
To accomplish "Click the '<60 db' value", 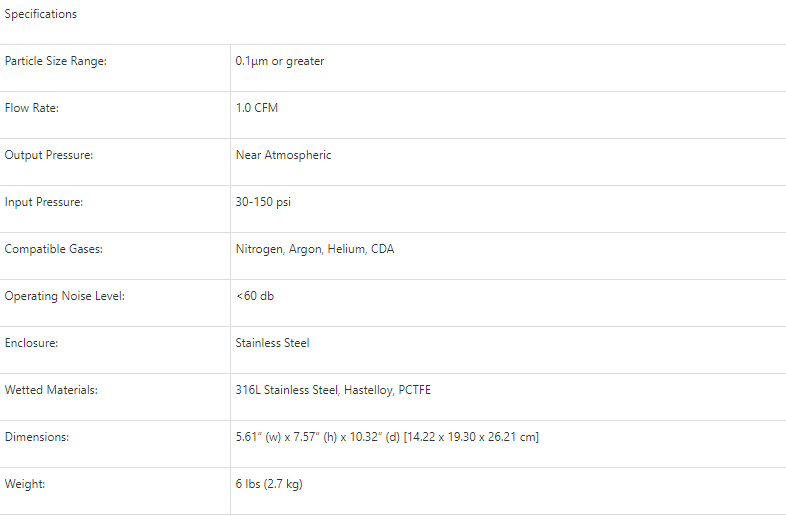I will (254, 296).
